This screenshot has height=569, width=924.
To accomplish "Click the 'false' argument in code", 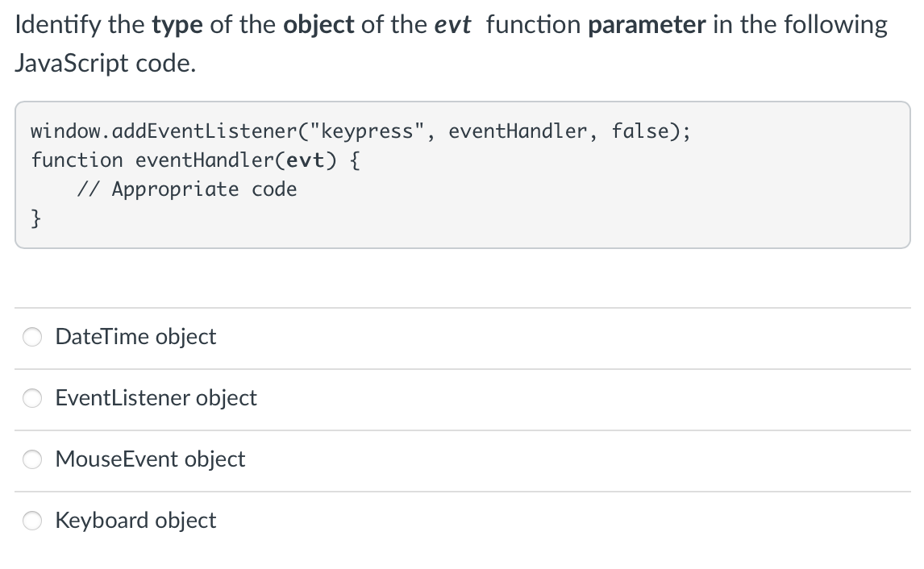I will pyautogui.click(x=639, y=131).
